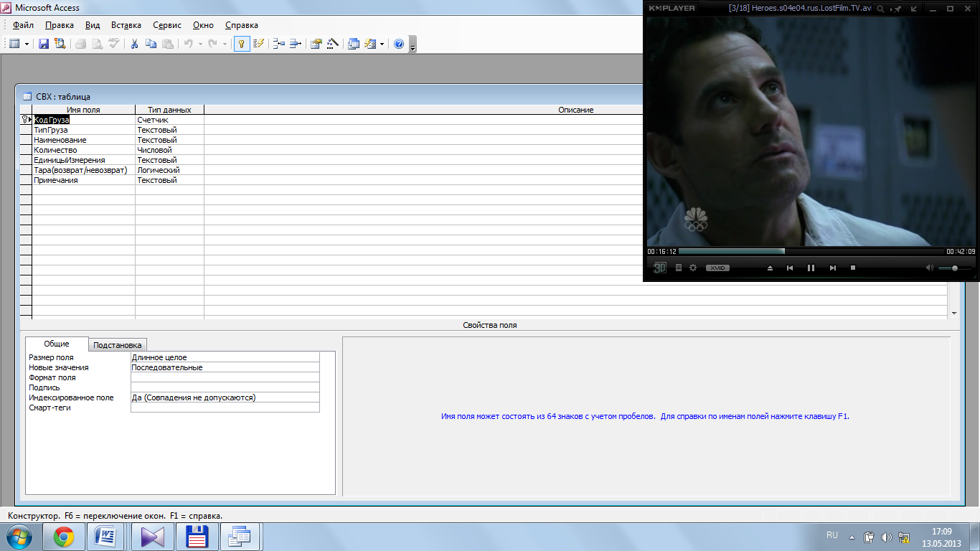
Task: Select the Количество field name cell
Action: [x=83, y=150]
